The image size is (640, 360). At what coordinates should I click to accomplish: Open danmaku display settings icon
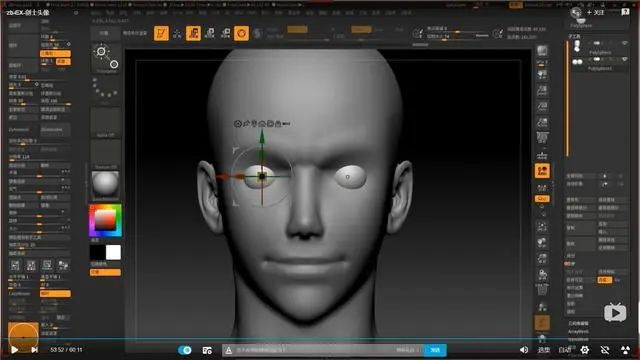pyautogui.click(x=207, y=350)
